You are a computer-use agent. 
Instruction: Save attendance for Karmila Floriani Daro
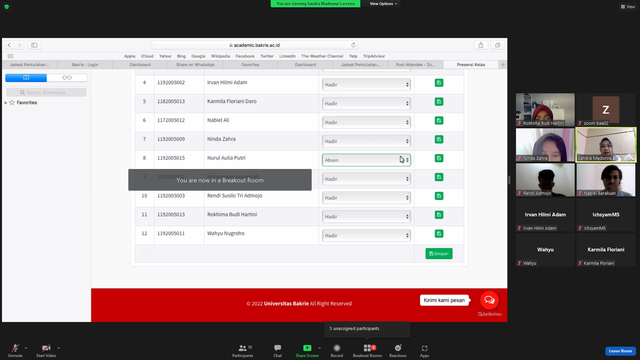tap(439, 102)
